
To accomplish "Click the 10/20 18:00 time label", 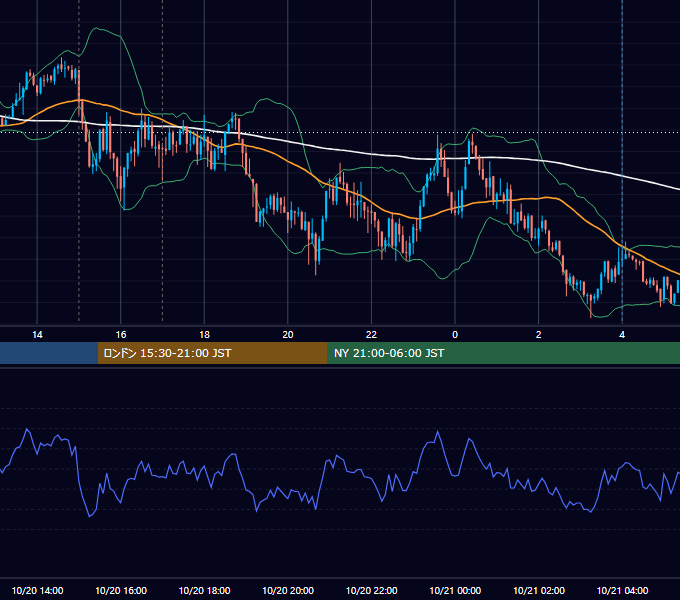I will pyautogui.click(x=204, y=590).
